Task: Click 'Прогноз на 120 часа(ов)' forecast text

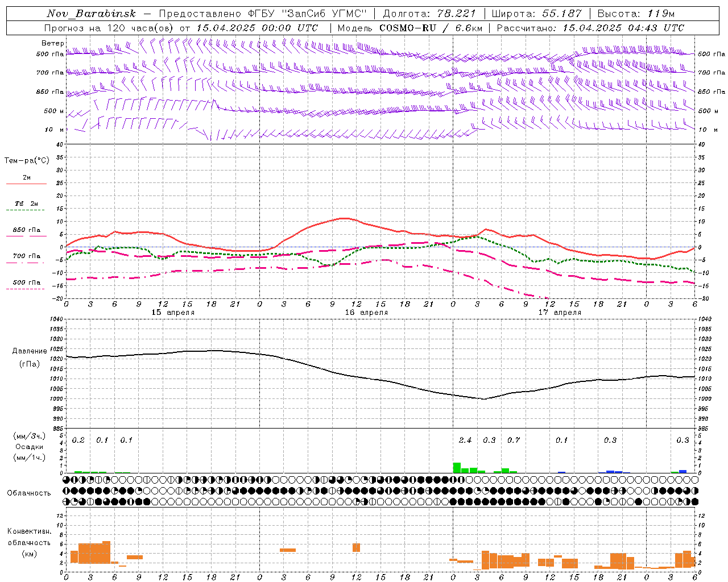Action: pyautogui.click(x=109, y=28)
